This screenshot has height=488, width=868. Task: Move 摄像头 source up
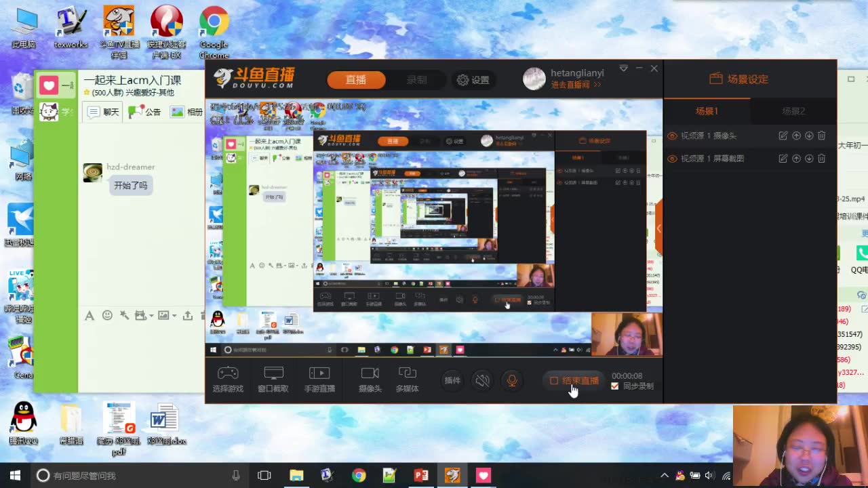(796, 136)
